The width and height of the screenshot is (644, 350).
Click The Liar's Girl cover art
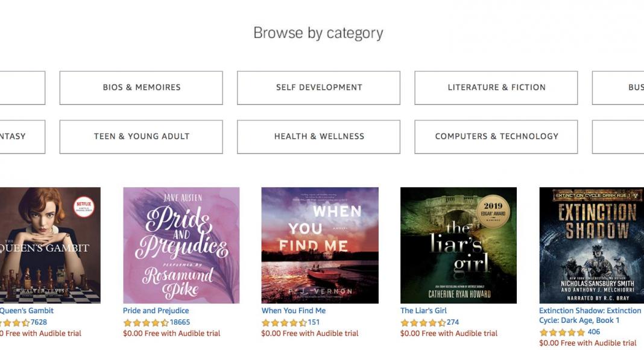click(x=458, y=245)
